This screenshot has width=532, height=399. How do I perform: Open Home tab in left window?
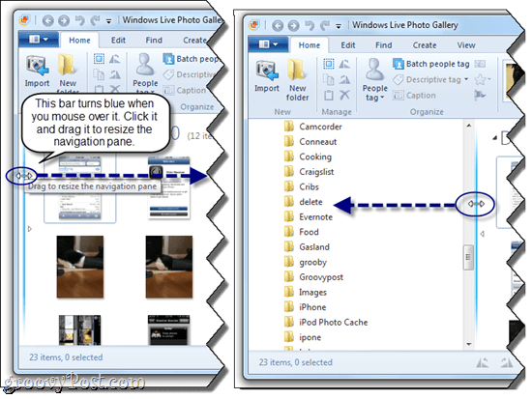tap(79, 41)
